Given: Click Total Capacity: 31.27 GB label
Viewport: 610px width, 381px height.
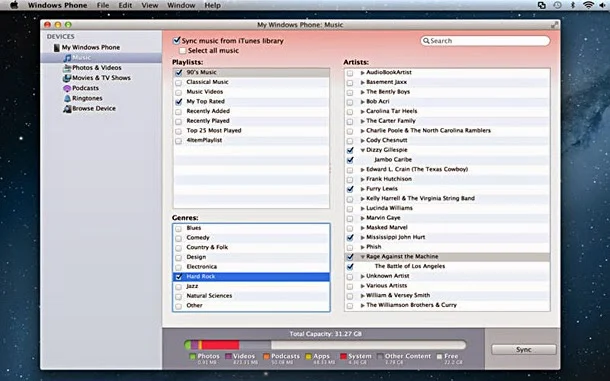Looking at the screenshot, I should 326,334.
